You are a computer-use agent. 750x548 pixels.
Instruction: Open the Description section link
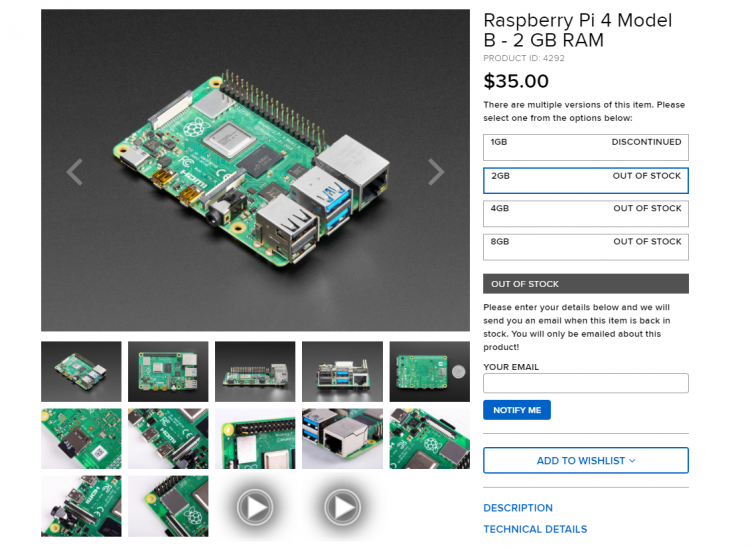517,508
